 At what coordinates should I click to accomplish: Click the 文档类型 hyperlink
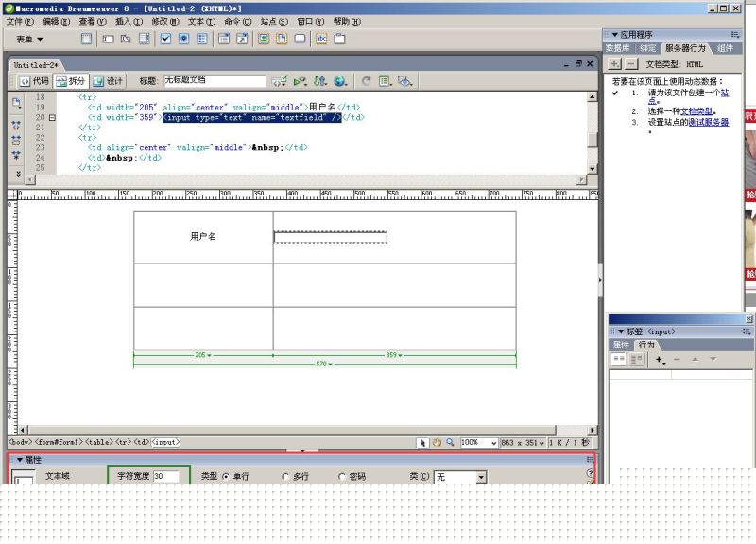click(696, 111)
